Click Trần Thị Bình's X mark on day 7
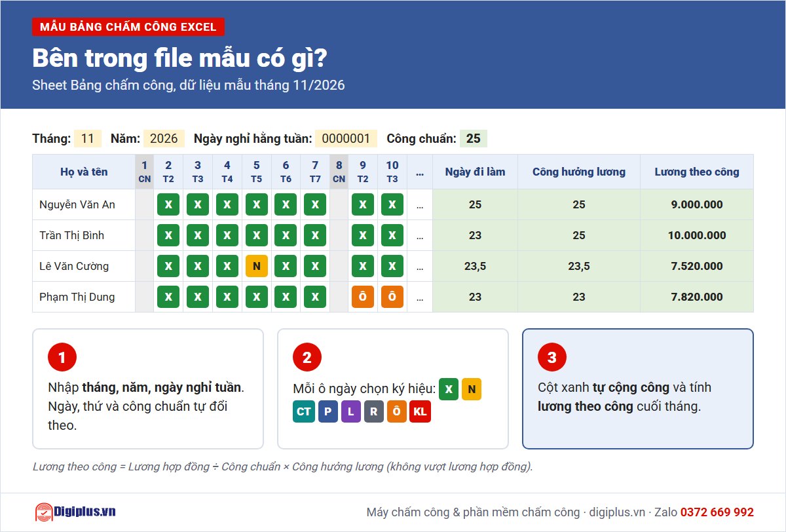The width and height of the screenshot is (786, 532). 315,235
